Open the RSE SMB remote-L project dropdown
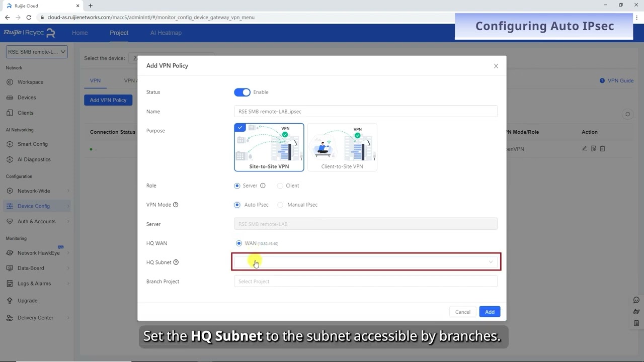The height and width of the screenshot is (362, 644). click(37, 52)
